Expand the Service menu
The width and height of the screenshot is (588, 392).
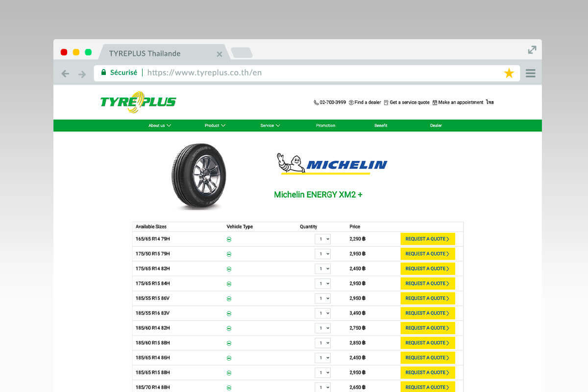coord(270,125)
